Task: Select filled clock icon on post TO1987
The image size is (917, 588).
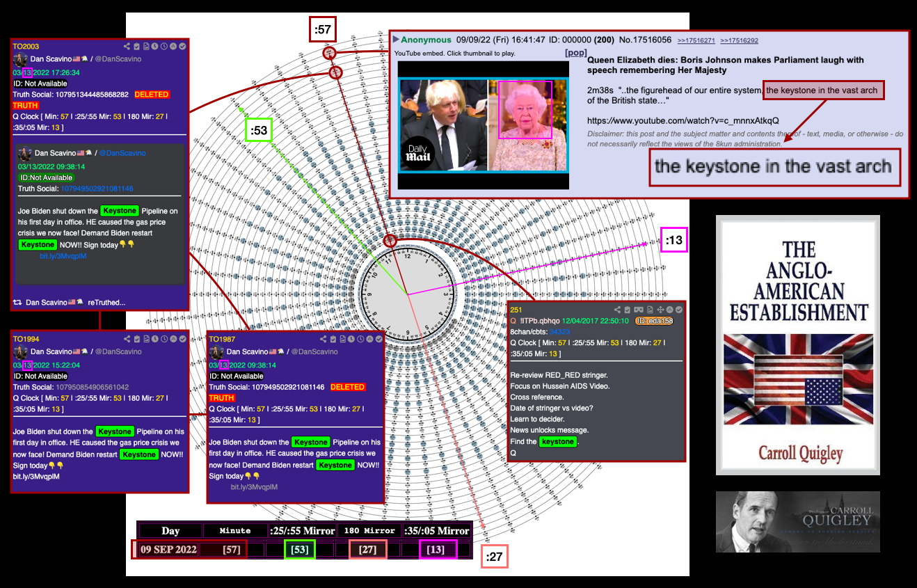Action: tap(351, 339)
